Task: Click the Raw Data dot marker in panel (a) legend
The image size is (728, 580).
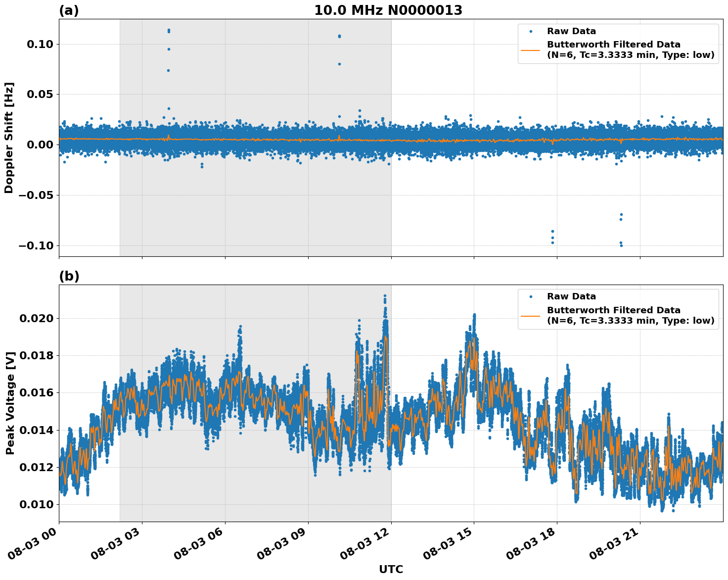Action: pyautogui.click(x=531, y=31)
